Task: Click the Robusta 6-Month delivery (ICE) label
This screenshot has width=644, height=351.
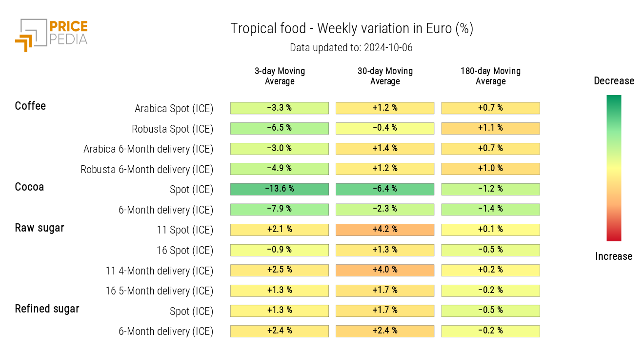Action: click(x=147, y=170)
